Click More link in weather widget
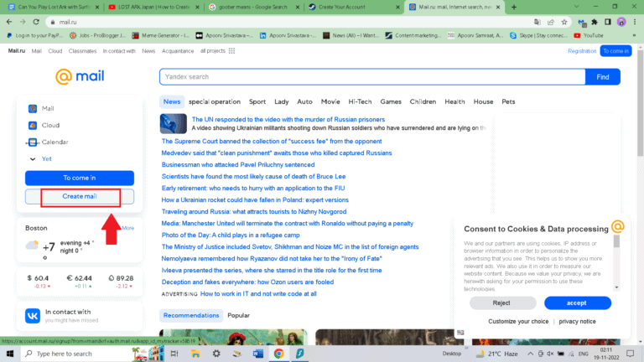 (x=127, y=228)
